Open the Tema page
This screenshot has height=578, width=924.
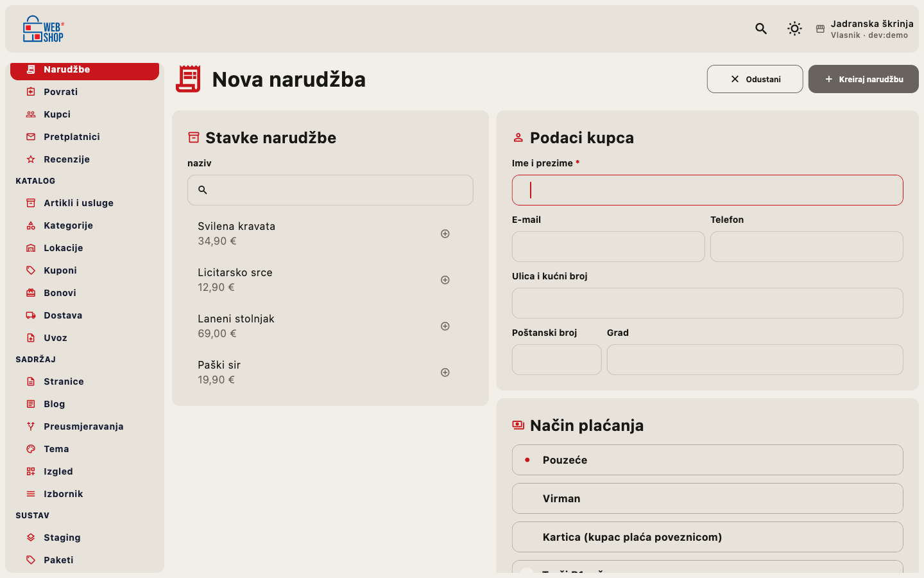85,449
